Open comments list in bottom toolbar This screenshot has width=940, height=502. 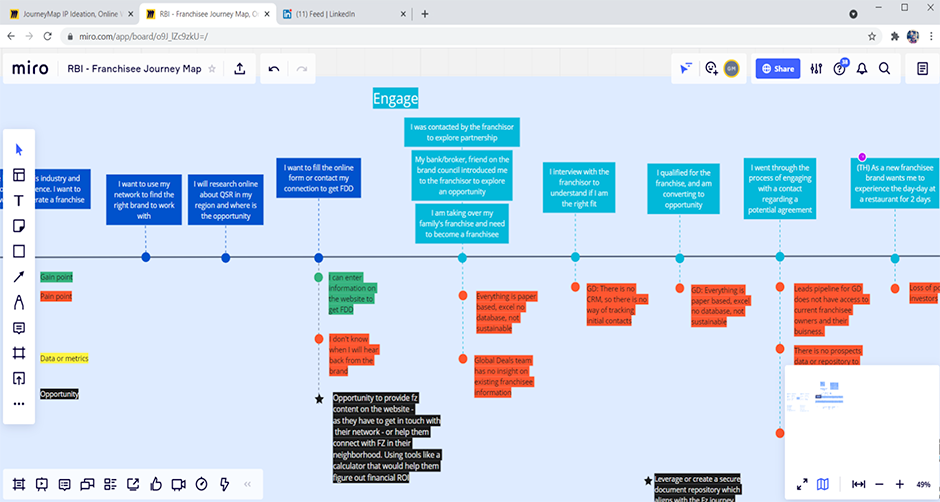[x=65, y=484]
